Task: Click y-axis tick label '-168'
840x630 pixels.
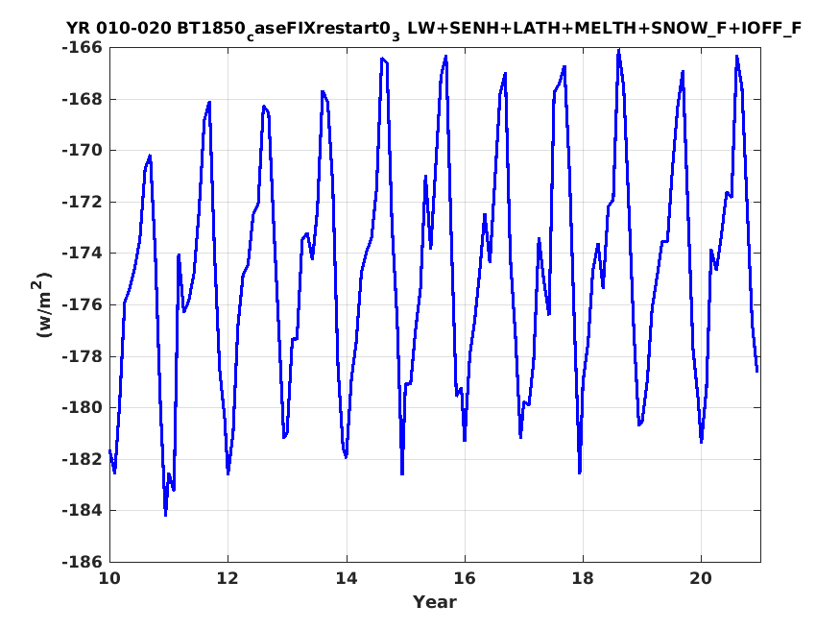Action: coord(82,100)
